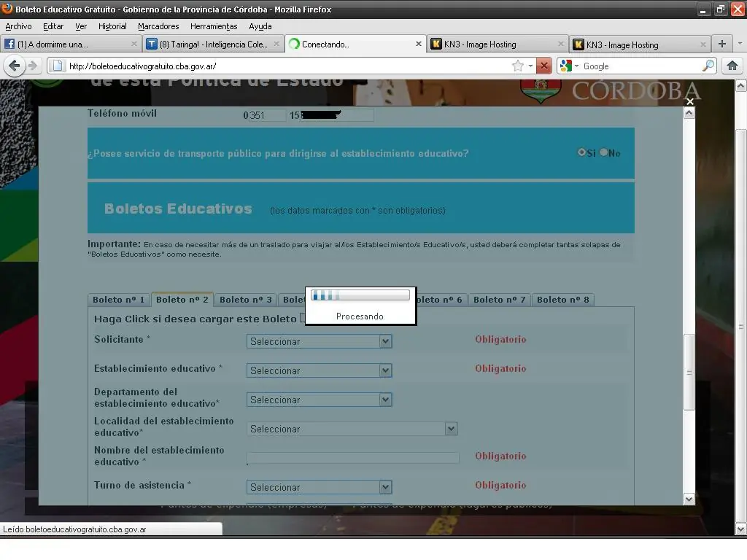Image resolution: width=747 pixels, height=560 pixels.
Task: Click the browser page scroll down arrow
Action: tap(741, 529)
